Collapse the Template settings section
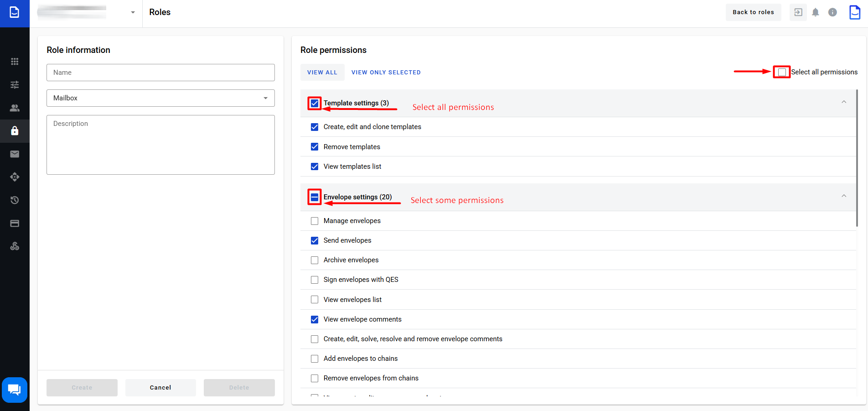 tap(844, 102)
